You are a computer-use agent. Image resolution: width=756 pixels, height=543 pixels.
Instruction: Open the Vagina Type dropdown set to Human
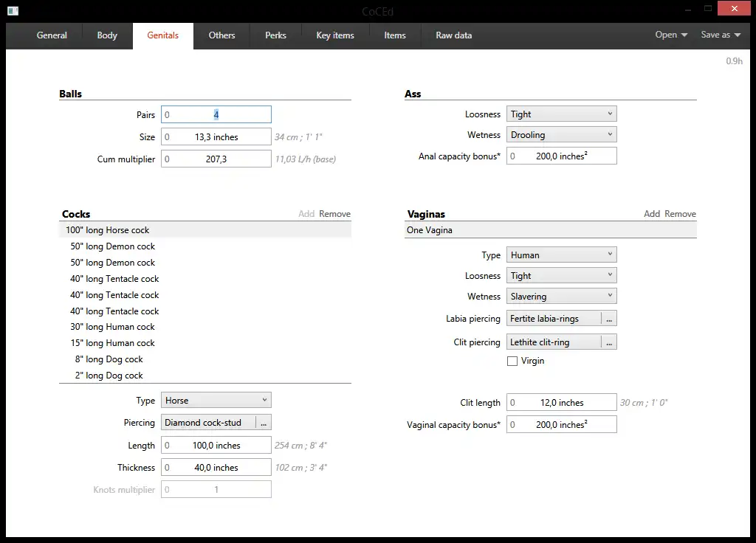(561, 255)
